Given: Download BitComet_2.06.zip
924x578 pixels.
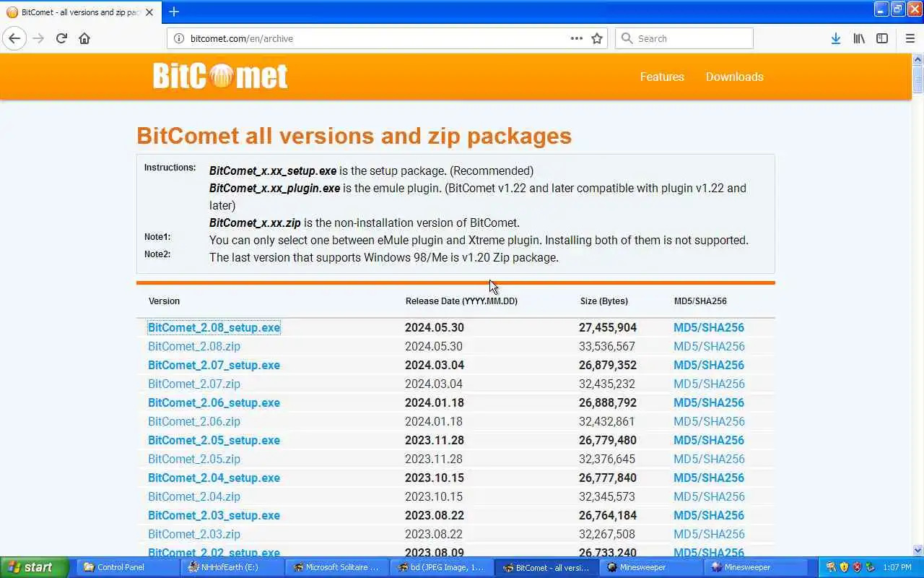Looking at the screenshot, I should click(194, 421).
